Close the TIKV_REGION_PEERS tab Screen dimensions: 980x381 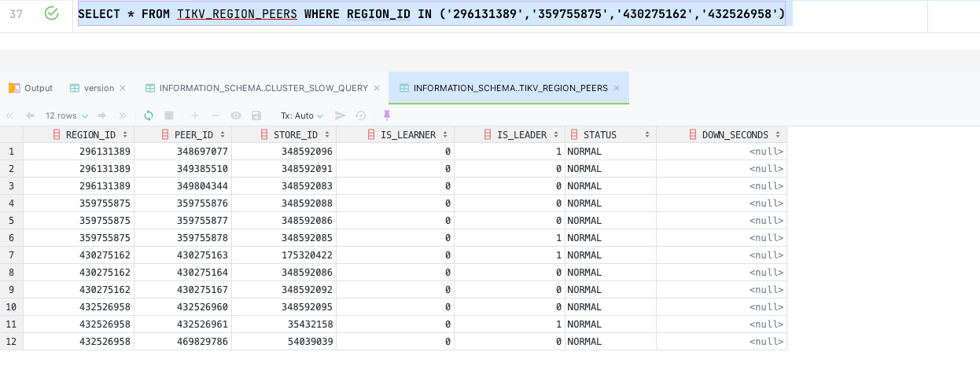617,88
